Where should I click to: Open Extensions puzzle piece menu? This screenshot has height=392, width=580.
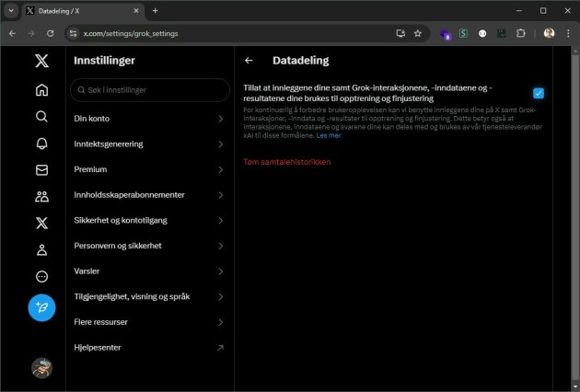click(521, 34)
